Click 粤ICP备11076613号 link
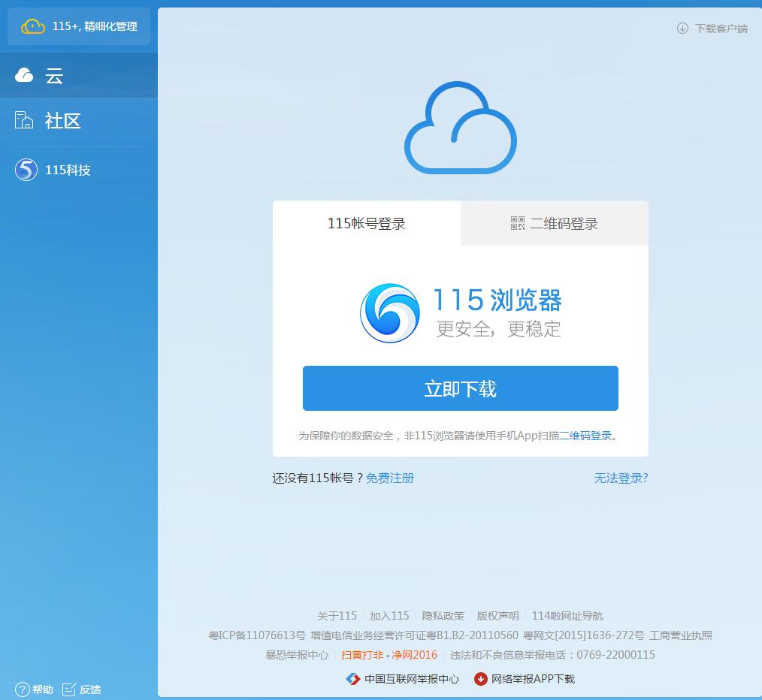 (257, 635)
